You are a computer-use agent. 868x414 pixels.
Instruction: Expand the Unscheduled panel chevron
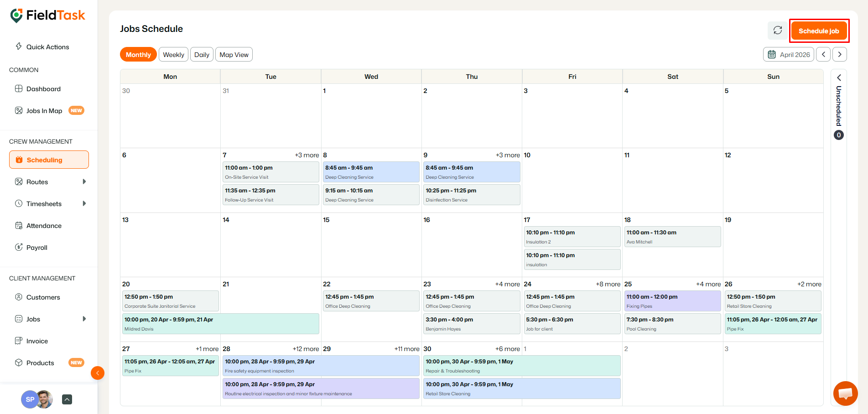839,78
